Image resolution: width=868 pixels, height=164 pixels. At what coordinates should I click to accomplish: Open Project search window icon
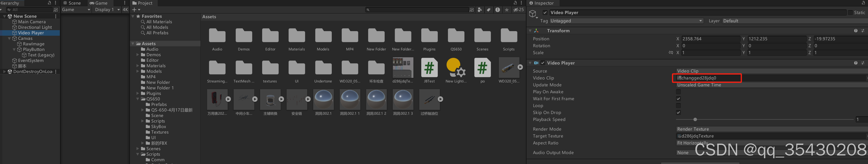click(x=472, y=10)
